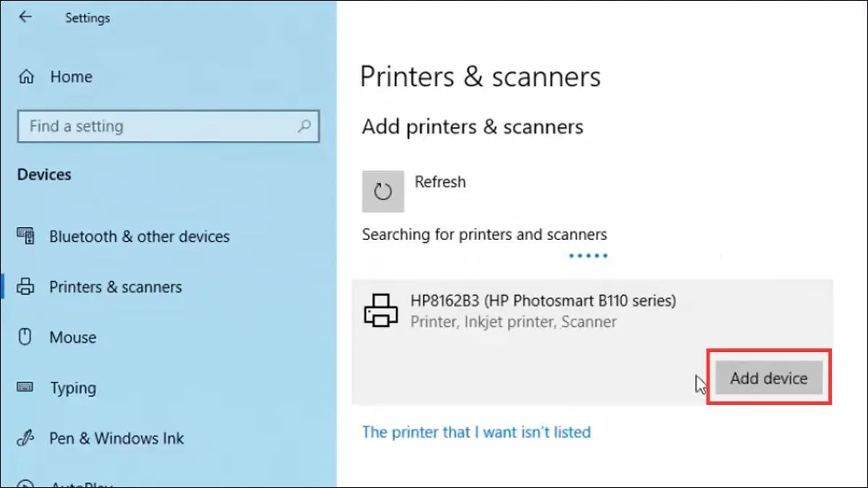This screenshot has width=868, height=488.
Task: Click the Mouse icon in sidebar
Action: point(25,338)
